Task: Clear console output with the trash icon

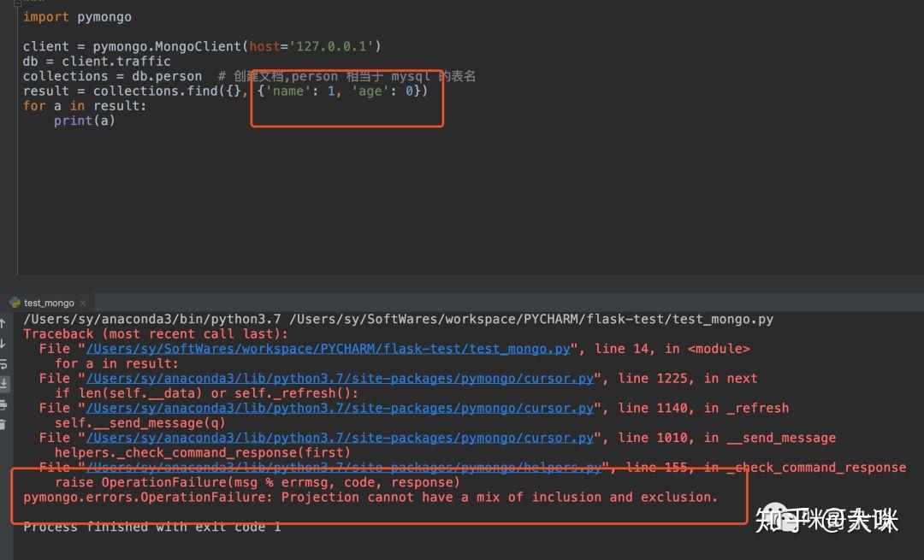Action: point(3,424)
